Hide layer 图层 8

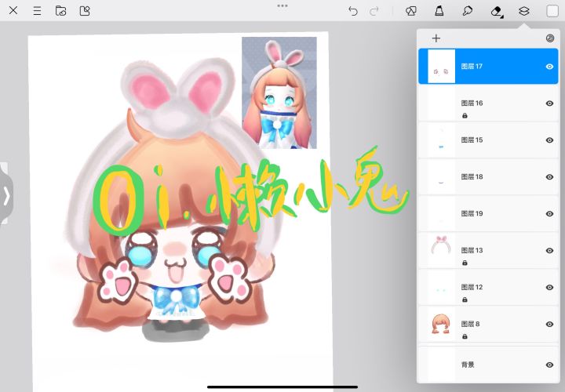click(x=549, y=324)
